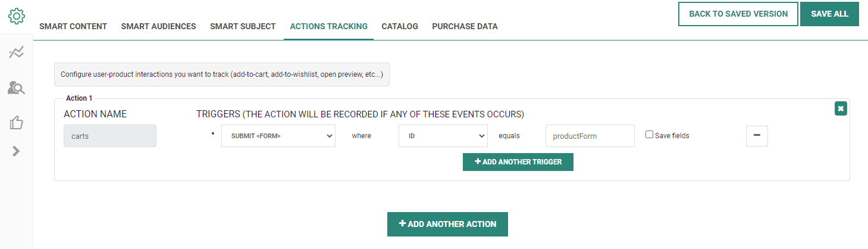The width and height of the screenshot is (868, 249).
Task: Click the Save All button
Action: coord(829,14)
